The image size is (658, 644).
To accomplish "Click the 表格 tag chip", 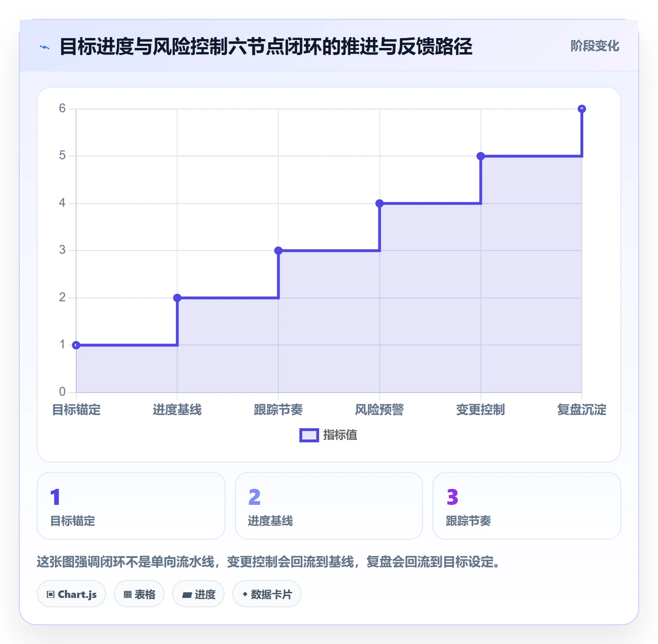I will pyautogui.click(x=139, y=594).
